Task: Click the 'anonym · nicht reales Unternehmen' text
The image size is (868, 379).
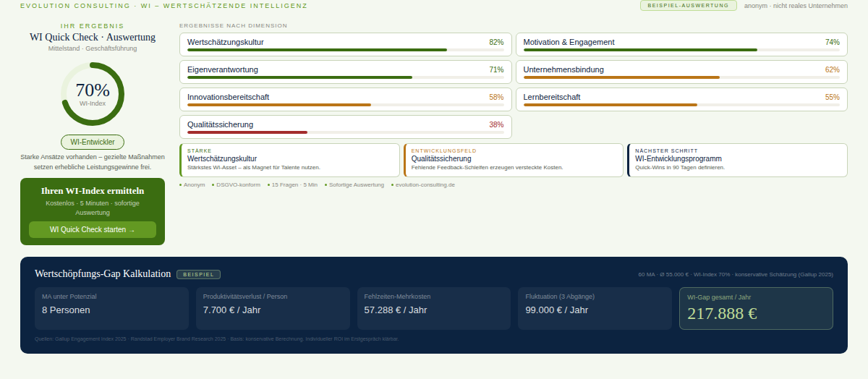Action: pos(796,6)
